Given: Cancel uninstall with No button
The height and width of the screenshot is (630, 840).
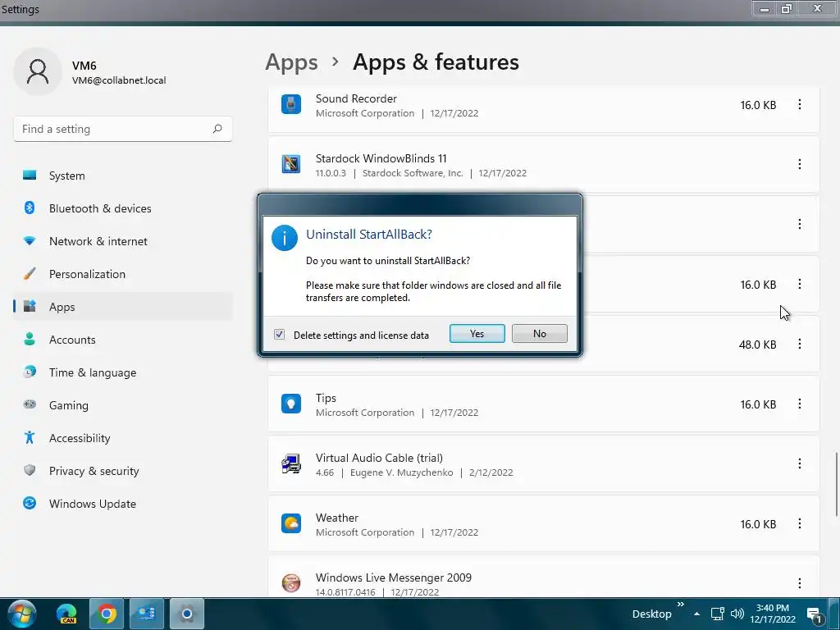Looking at the screenshot, I should point(540,333).
